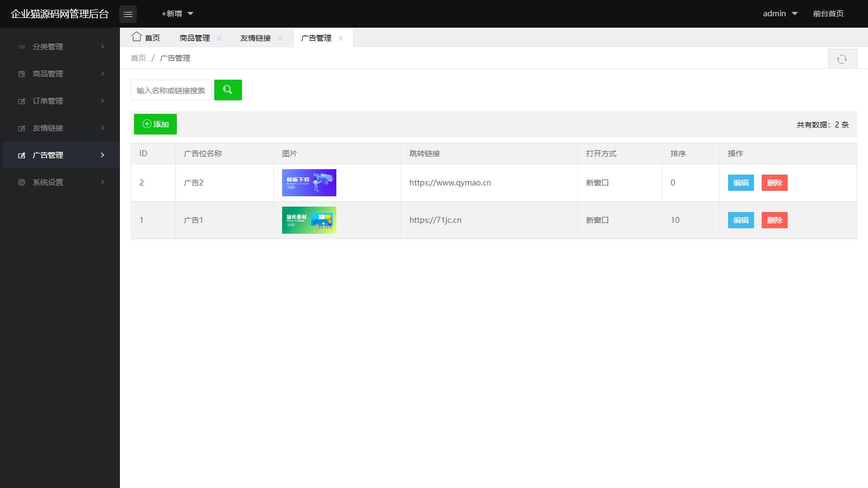Edit the 广告2 advertisement entry
Viewport: 868px width, 488px height.
[x=740, y=183]
